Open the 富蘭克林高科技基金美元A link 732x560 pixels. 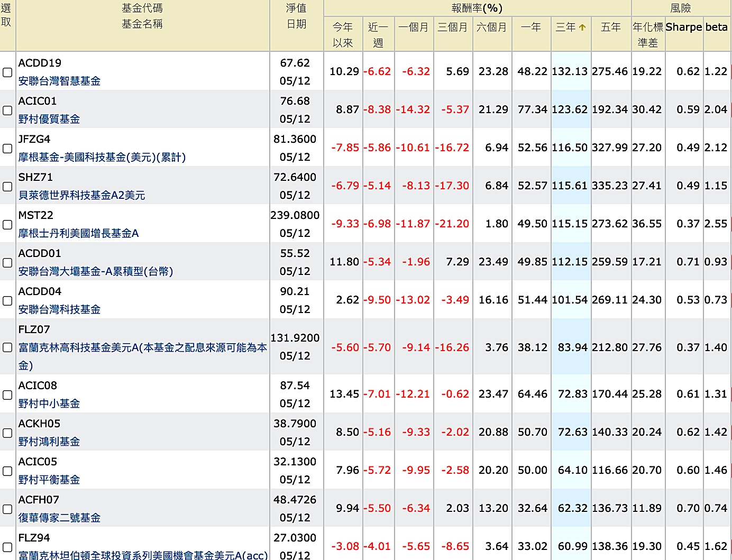143,356
